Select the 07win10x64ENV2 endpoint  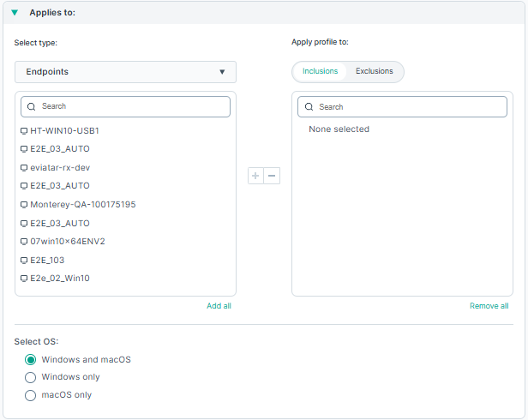[x=68, y=242]
